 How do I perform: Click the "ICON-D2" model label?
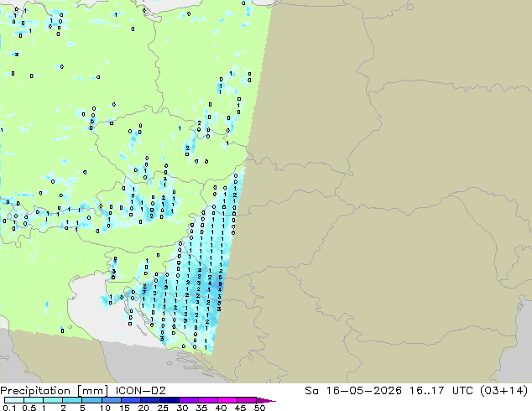140,391
